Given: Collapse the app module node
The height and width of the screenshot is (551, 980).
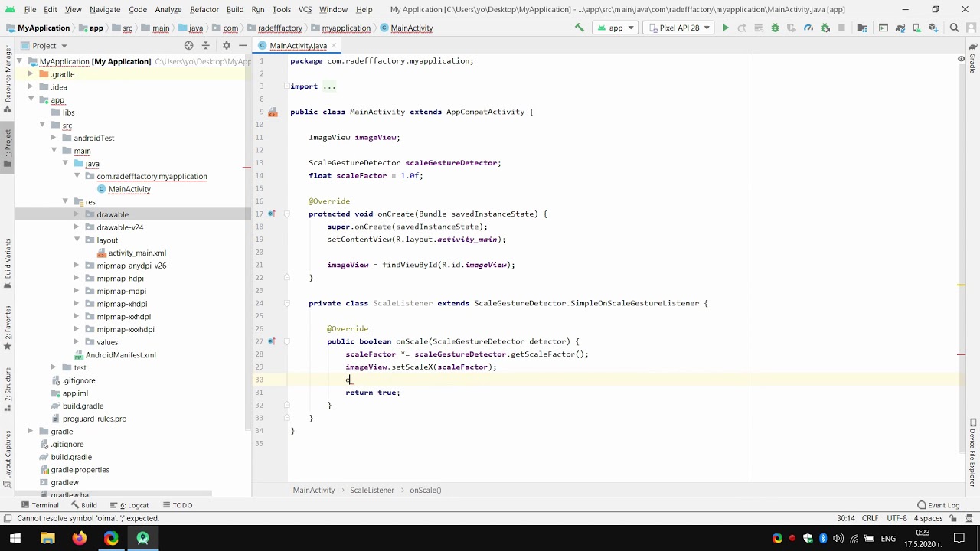Looking at the screenshot, I should [31, 99].
